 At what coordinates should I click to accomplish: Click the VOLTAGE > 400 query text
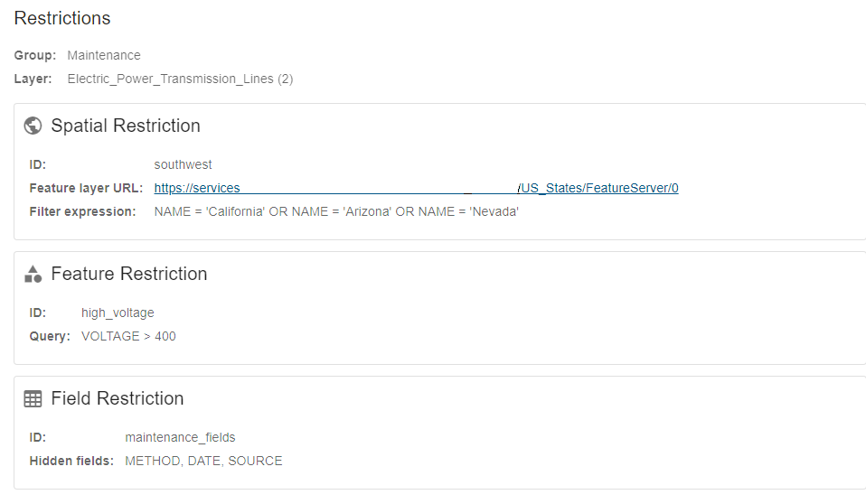pyautogui.click(x=128, y=336)
